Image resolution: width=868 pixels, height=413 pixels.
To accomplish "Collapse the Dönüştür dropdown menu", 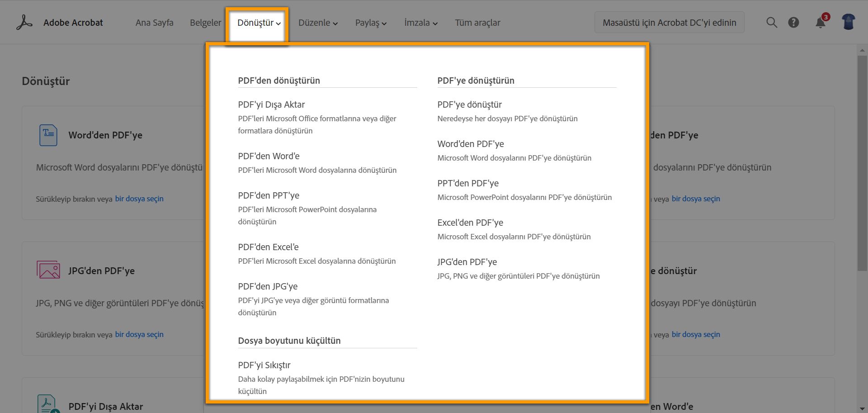I will (x=259, y=23).
